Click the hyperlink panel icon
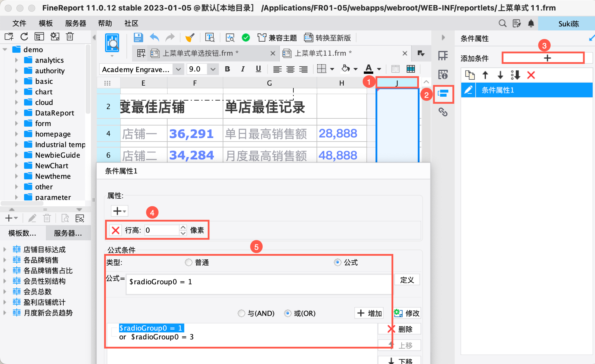The image size is (595, 364). (x=443, y=112)
